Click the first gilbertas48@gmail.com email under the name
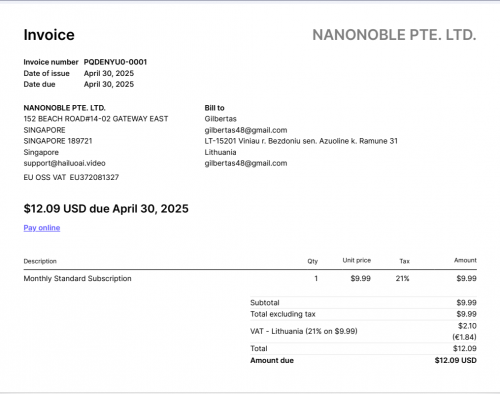The height and width of the screenshot is (394, 500). pyautogui.click(x=246, y=130)
